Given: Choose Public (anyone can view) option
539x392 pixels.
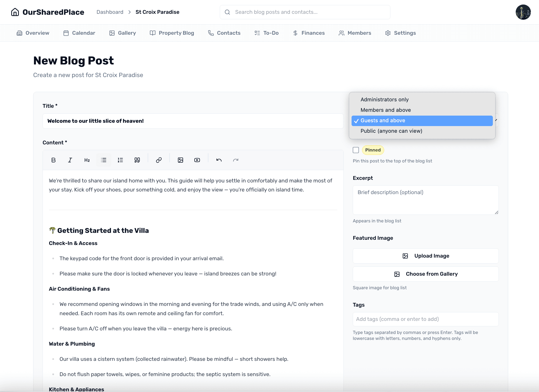Looking at the screenshot, I should click(x=391, y=131).
